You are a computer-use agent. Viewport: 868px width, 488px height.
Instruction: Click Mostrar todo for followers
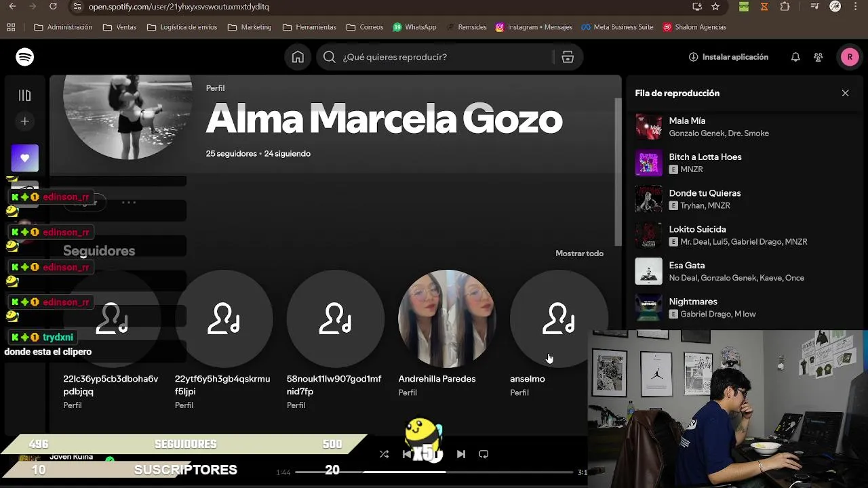(x=579, y=253)
